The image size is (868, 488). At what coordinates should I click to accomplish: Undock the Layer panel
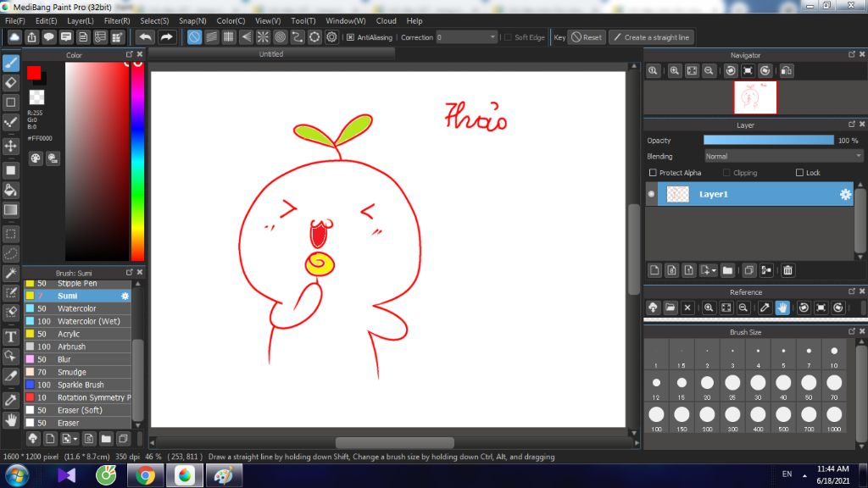pos(851,124)
